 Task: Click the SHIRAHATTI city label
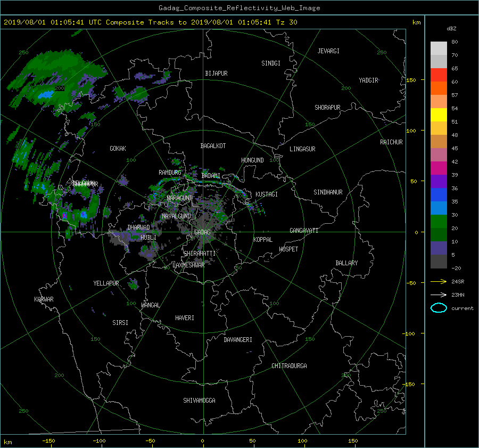click(x=200, y=254)
